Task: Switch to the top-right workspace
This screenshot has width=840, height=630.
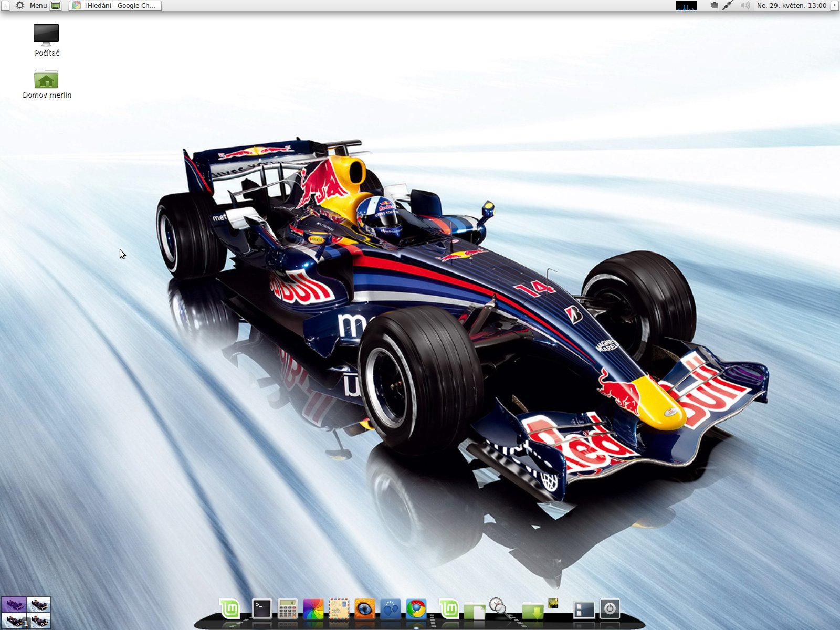Action: pyautogui.click(x=39, y=605)
